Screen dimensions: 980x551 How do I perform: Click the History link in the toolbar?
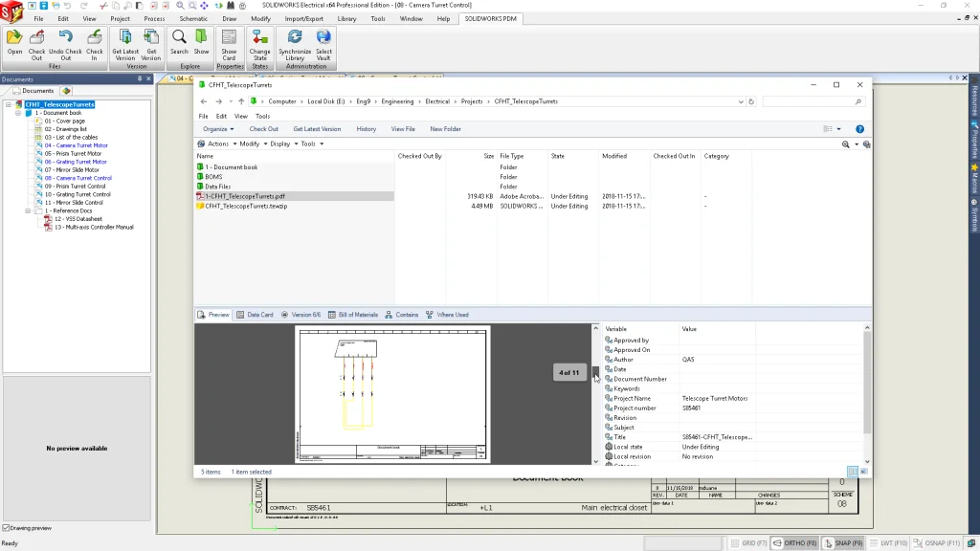pyautogui.click(x=367, y=128)
